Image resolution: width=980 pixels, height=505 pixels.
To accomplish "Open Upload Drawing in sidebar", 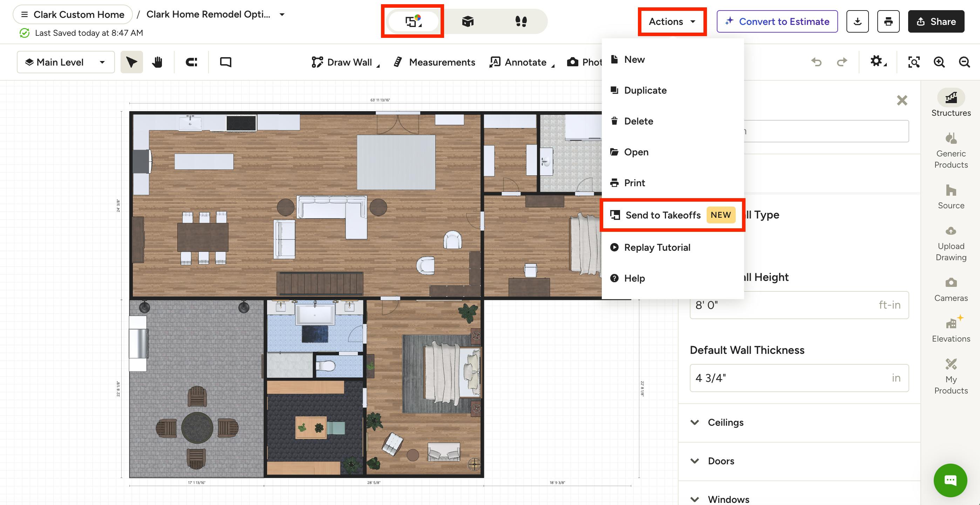I will pos(951,243).
